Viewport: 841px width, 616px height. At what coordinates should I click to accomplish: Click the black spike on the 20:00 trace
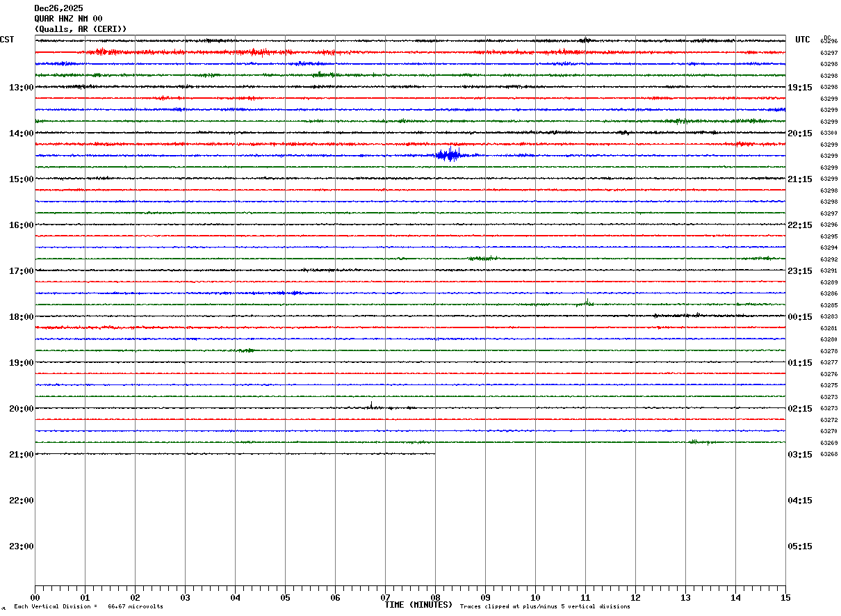tap(371, 405)
